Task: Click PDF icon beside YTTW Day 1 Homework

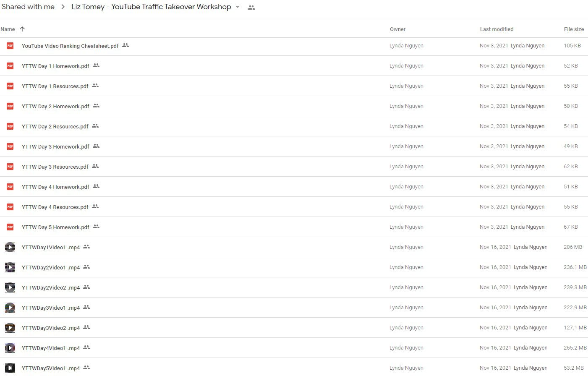Action: click(10, 66)
